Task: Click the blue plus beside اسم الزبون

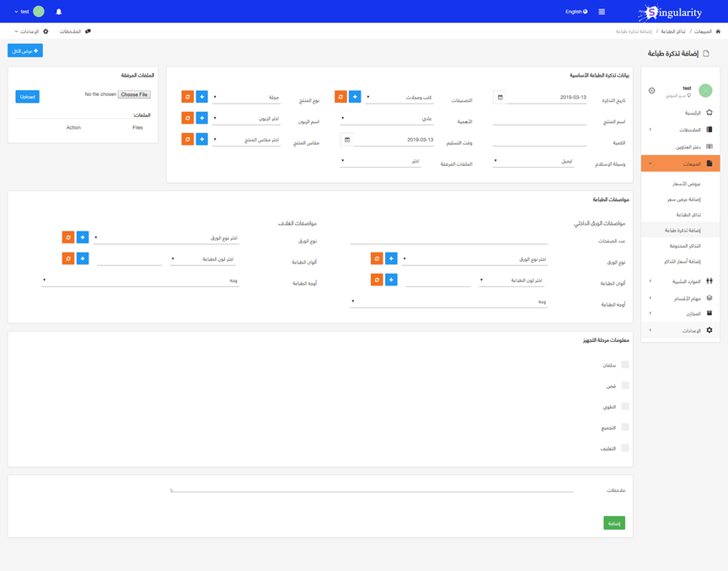Action: coord(201,119)
